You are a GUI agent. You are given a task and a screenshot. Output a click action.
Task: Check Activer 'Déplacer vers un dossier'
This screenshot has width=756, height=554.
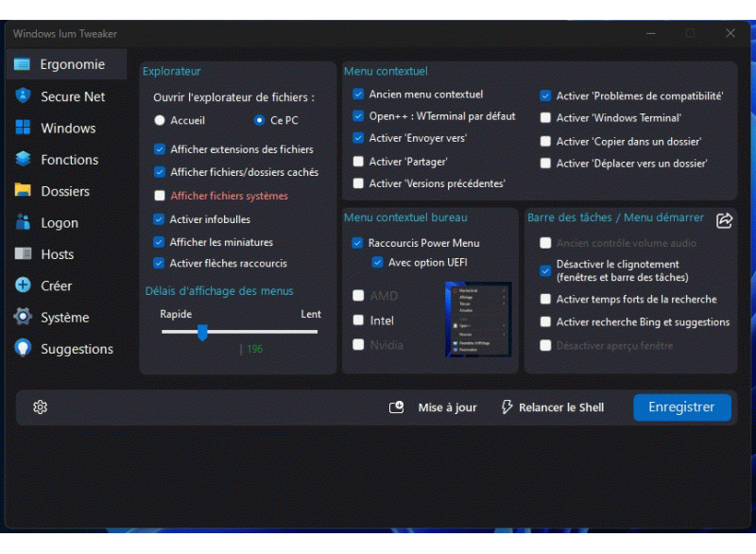pos(545,163)
